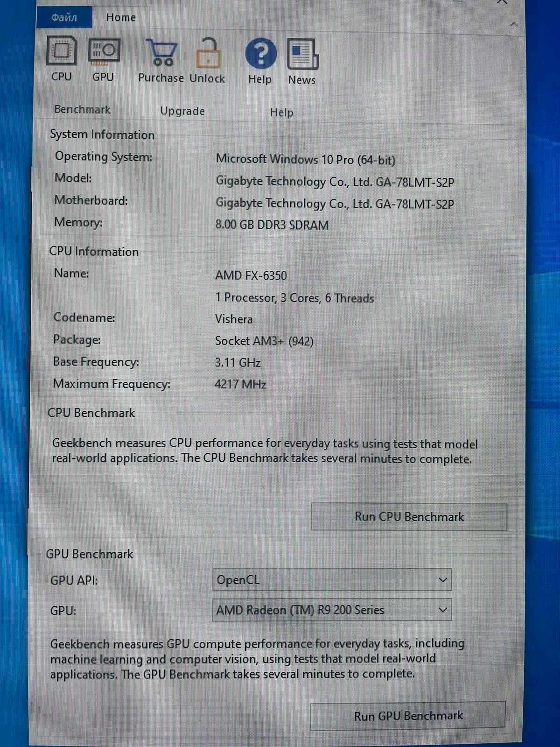Expand the GPU dropdown showing AMD Radeon R9
This screenshot has width=560, height=747.
point(332,610)
